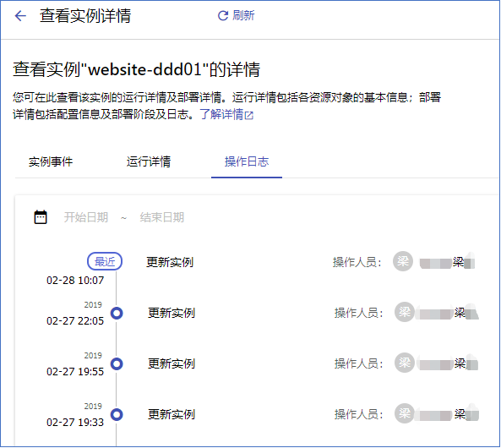This screenshot has width=501, height=448.
Task: Click operator avatar for 02-27 19:33 entry
Action: [405, 413]
